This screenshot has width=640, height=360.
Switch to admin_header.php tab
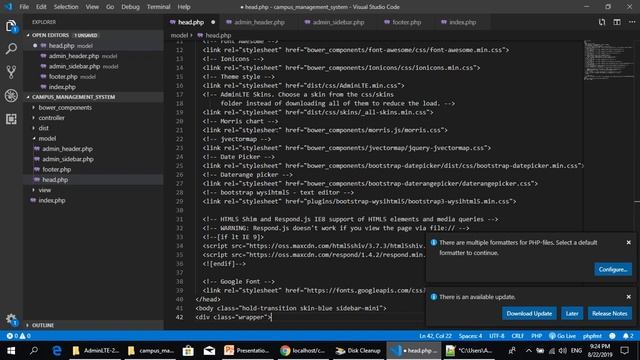coord(260,22)
